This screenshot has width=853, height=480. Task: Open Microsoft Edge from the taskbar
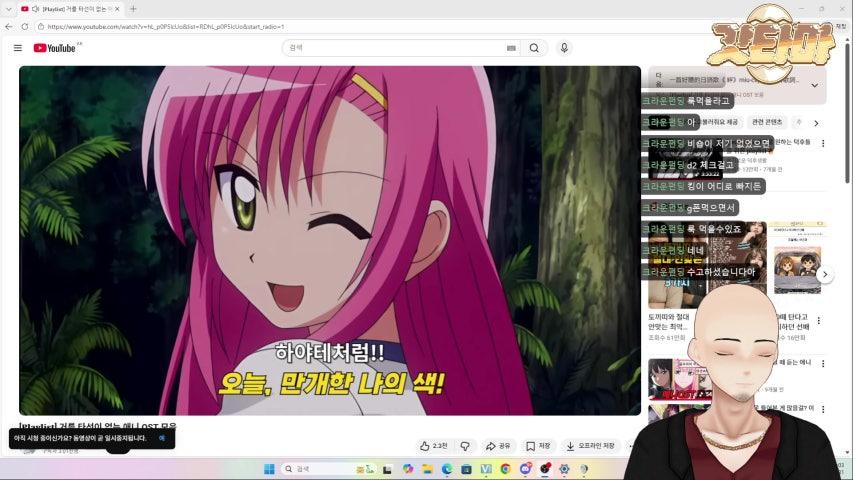tap(447, 469)
